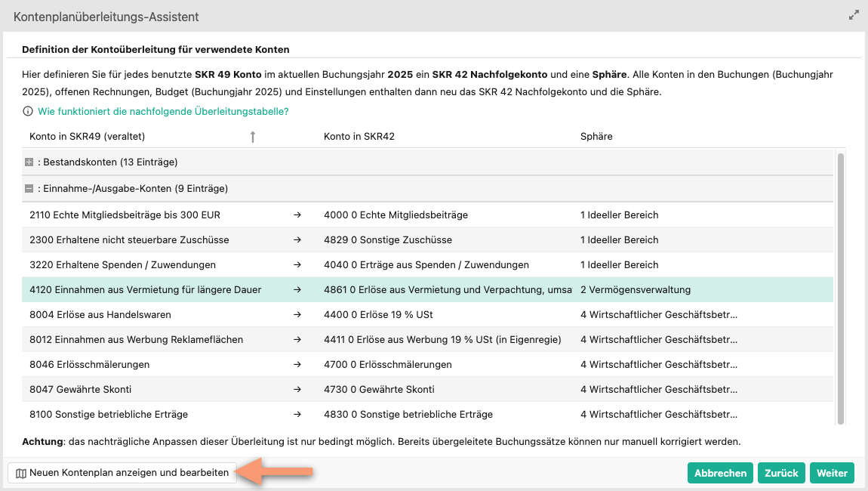The width and height of the screenshot is (868, 491).
Task: Select 8046 Erlösschmälerungen account text
Action: pos(90,365)
